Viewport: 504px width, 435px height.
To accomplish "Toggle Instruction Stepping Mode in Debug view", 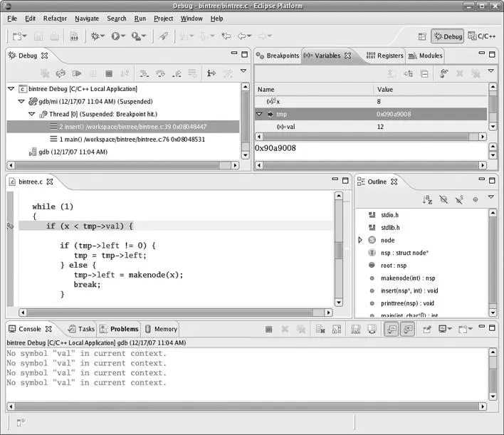I will 211,73.
